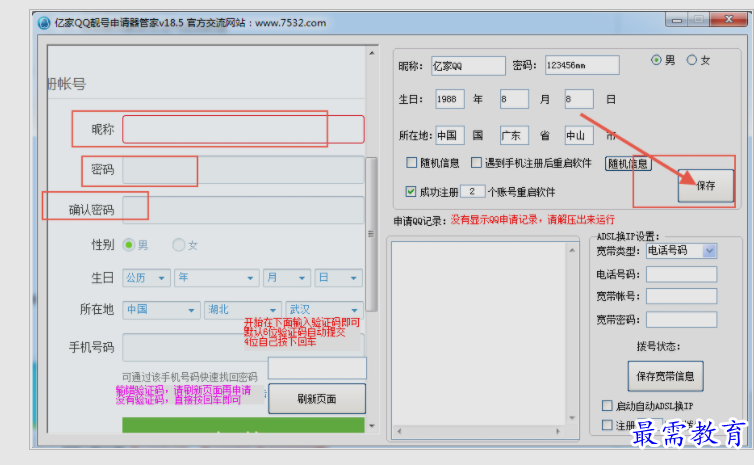Toggle the 注册 checkbox at bottom right
The image size is (754, 465).
(x=607, y=425)
